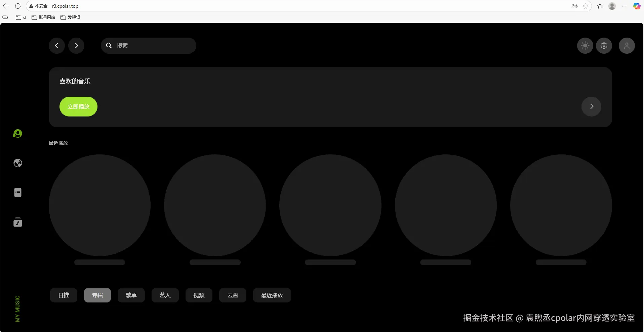Image resolution: width=644 pixels, height=332 pixels.
Task: Toggle the 云盘 filter
Action: [x=232, y=295]
